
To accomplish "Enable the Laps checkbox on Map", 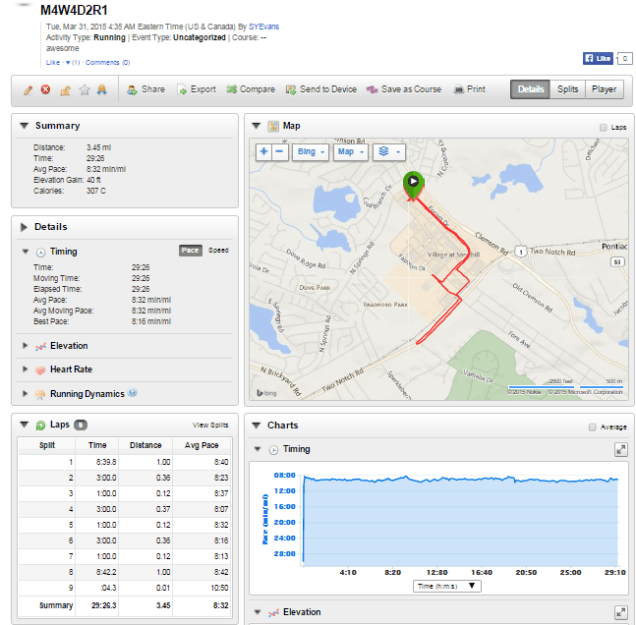I will point(602,127).
